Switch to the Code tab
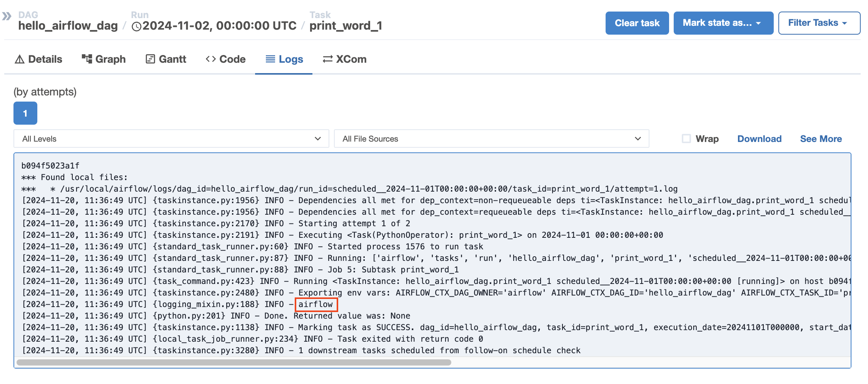The image size is (868, 384). 225,59
